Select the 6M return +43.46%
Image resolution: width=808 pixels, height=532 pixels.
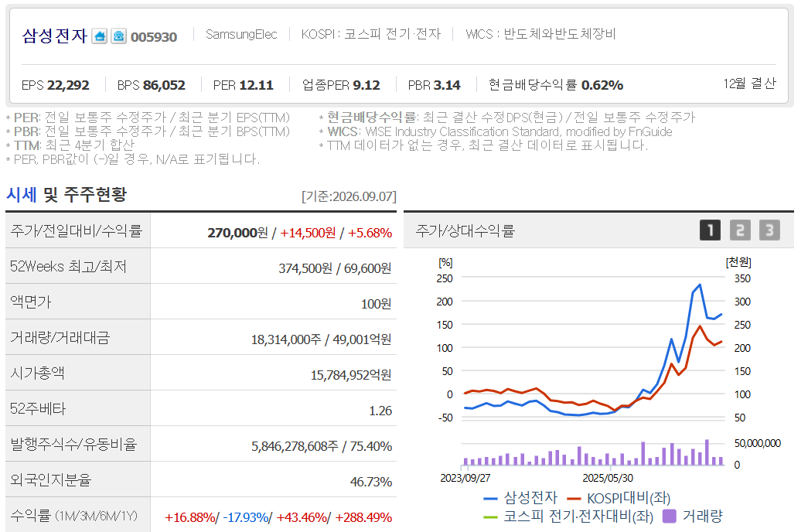pos(302,517)
